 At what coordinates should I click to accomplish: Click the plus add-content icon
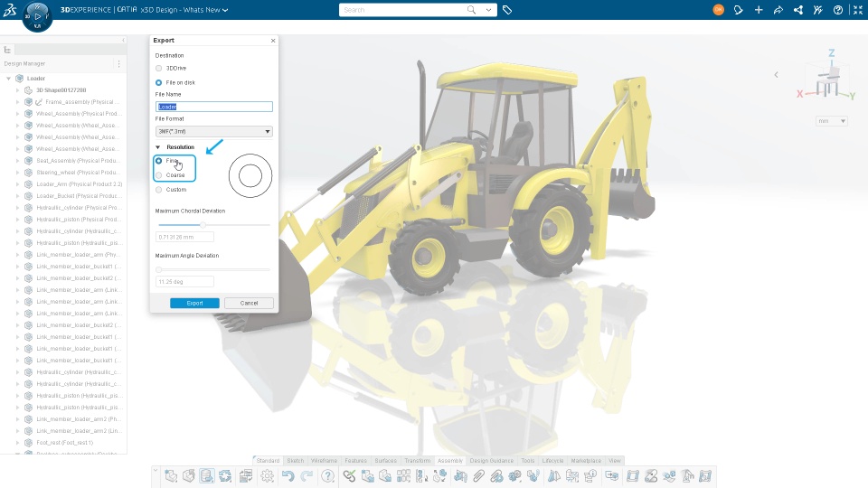pyautogui.click(x=759, y=10)
